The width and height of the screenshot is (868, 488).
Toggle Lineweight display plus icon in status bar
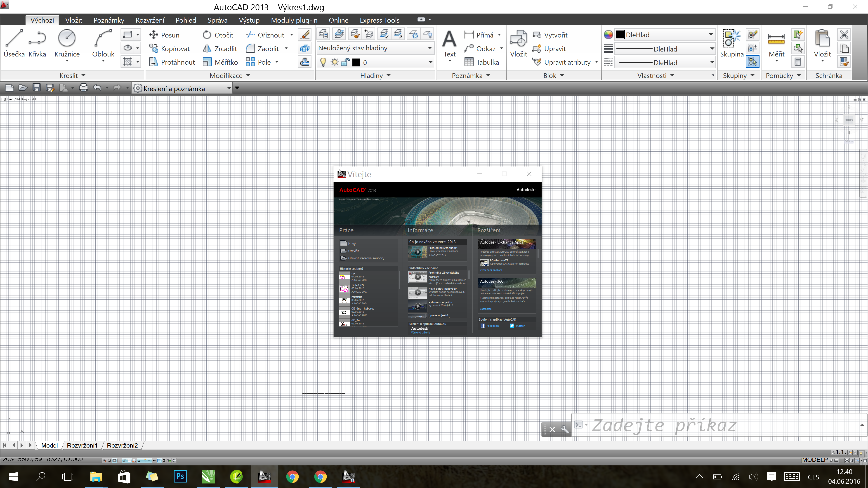[x=154, y=460]
